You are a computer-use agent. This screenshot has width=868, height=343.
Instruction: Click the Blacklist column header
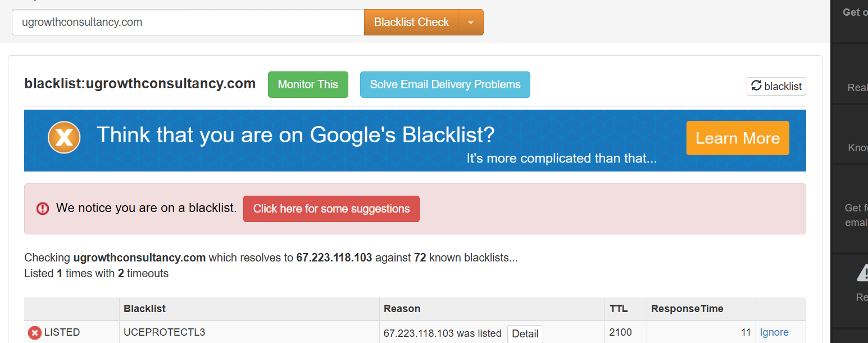[144, 309]
